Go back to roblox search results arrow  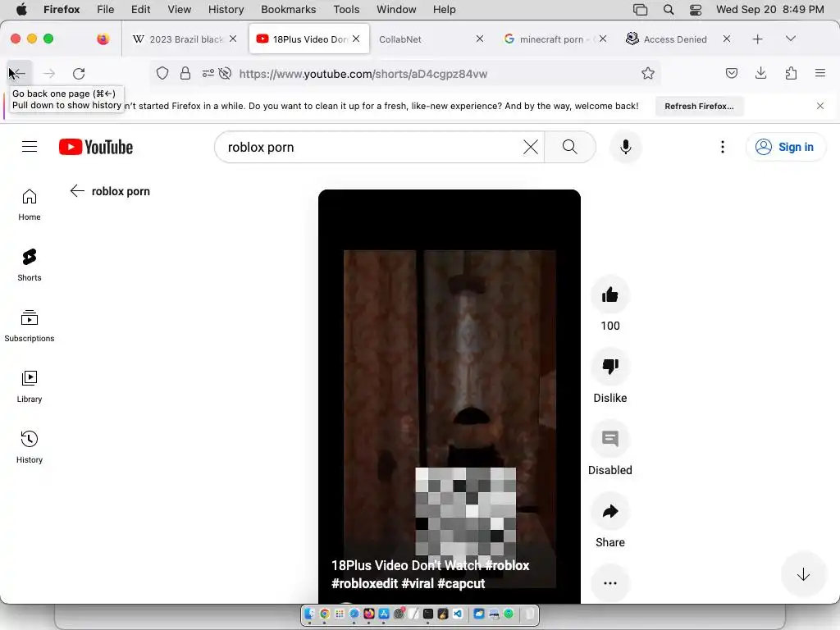tap(77, 191)
